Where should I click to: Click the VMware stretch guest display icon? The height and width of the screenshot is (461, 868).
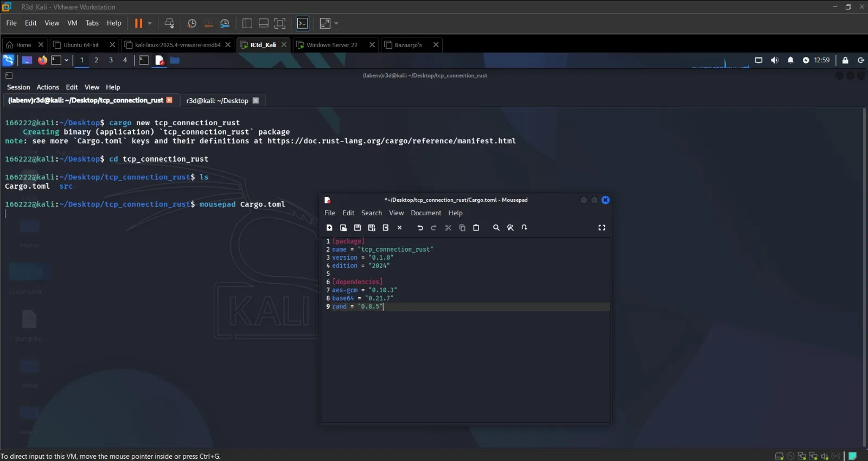325,23
